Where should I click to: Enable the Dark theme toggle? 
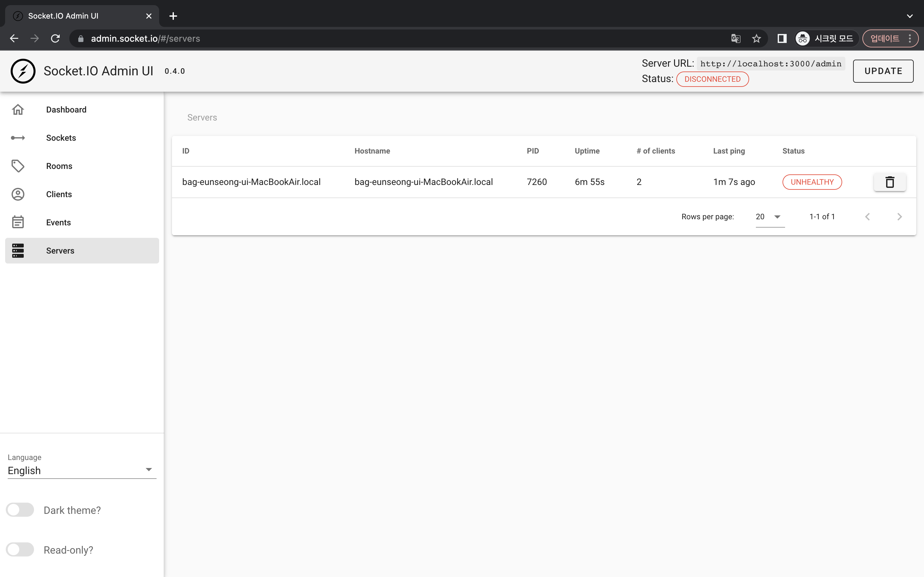[20, 509]
